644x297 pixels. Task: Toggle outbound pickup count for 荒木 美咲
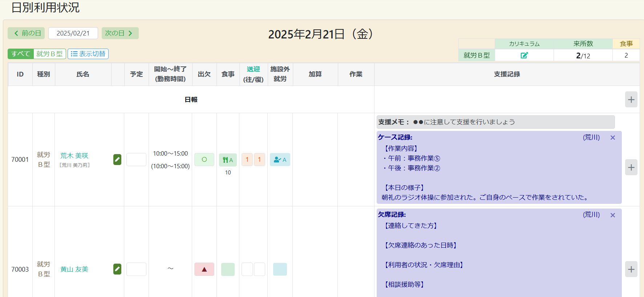(247, 160)
